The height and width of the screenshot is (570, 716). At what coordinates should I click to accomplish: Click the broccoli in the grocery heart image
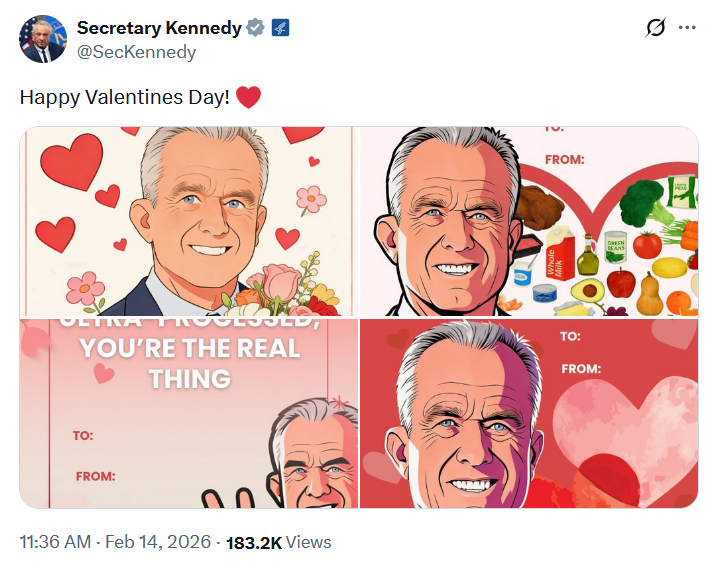click(x=642, y=203)
